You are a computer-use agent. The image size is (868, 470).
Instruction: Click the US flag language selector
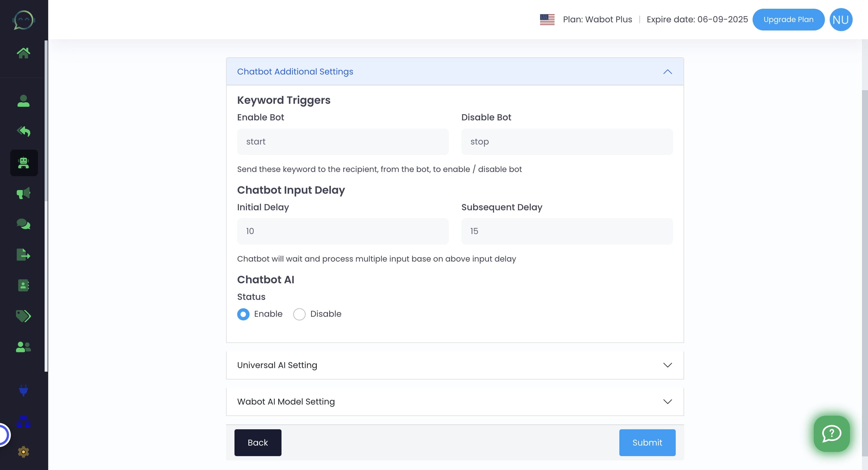tap(547, 20)
